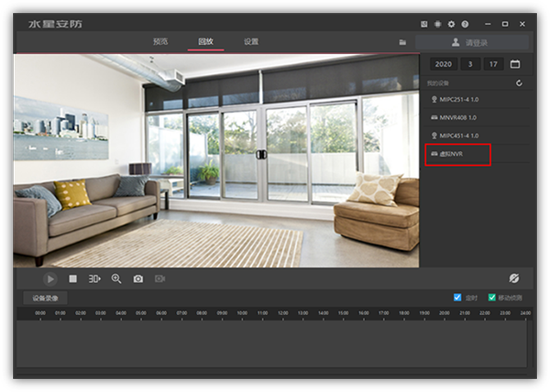Click the 请登录 login button
Image resolution: width=550 pixels, height=392 pixels.
[x=472, y=42]
